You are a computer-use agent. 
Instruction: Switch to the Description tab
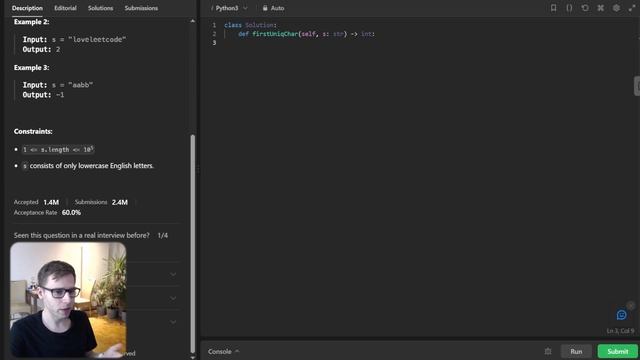pos(27,8)
